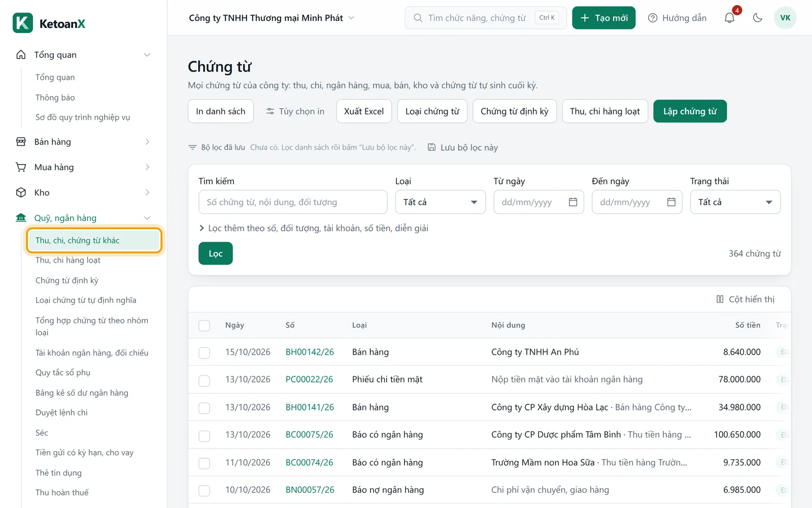Open Thông báo sidebar item

coord(55,98)
